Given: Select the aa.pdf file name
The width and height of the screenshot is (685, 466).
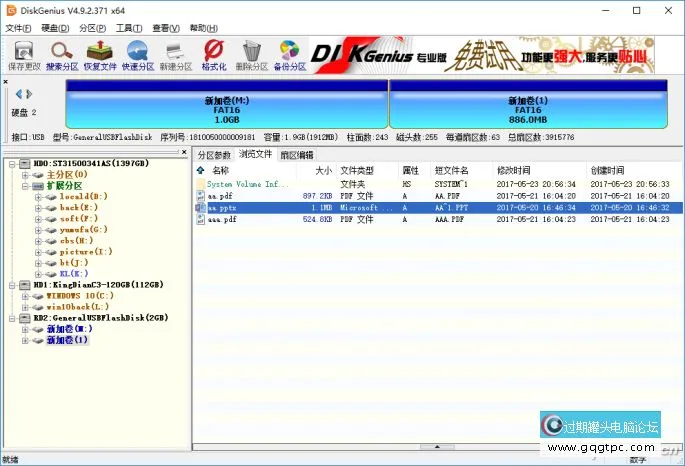Looking at the screenshot, I should [x=220, y=196].
